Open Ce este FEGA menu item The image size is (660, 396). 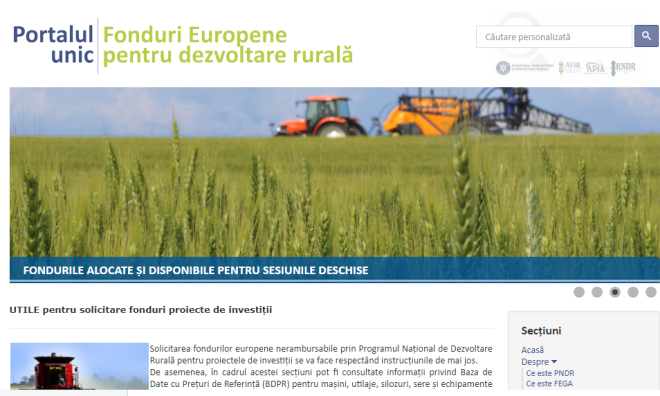[549, 383]
